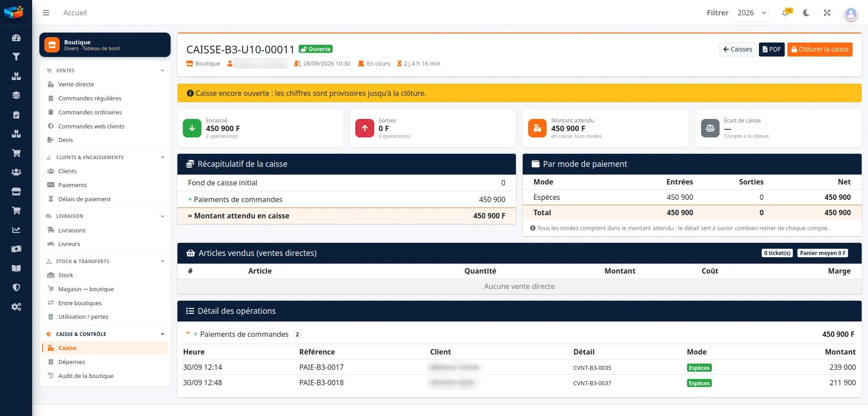Toggle the hamburger sidebar menu
This screenshot has width=868, height=416.
click(x=46, y=13)
